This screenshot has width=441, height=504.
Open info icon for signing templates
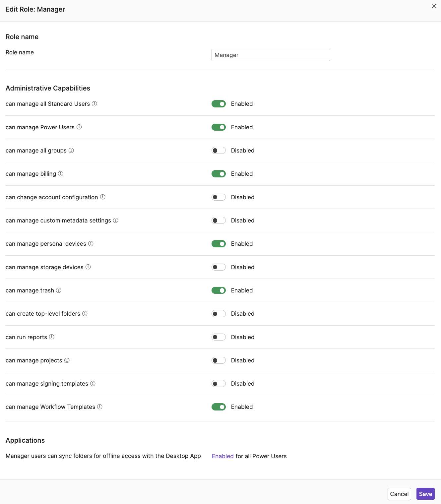93,384
